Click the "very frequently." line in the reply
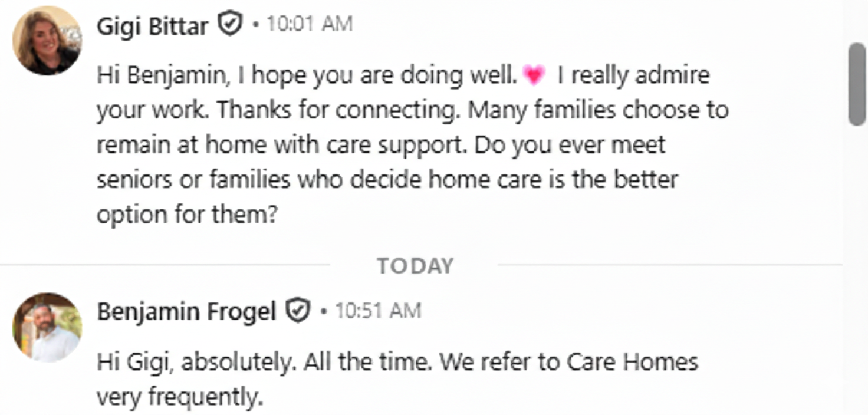The height and width of the screenshot is (415, 868). pyautogui.click(x=179, y=397)
